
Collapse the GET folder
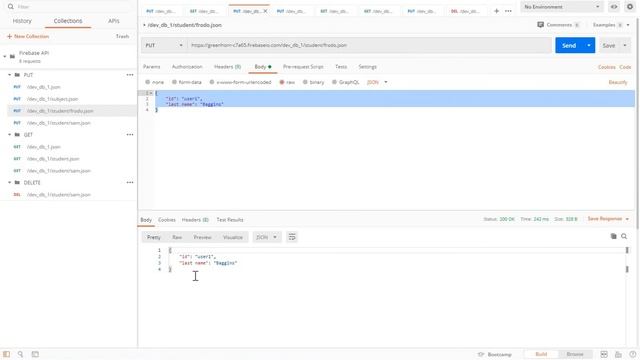click(x=9, y=134)
